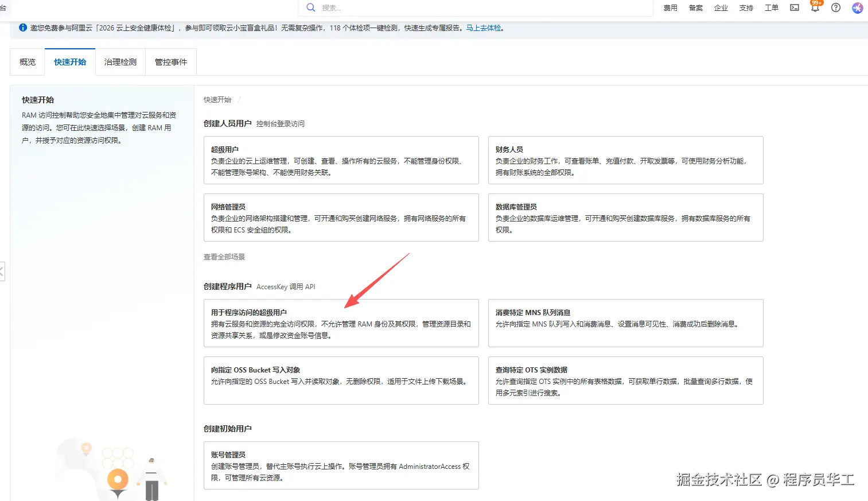Collapse the sidebar using left-edge handle
Viewport: 868px width, 501px height.
tap(2, 271)
